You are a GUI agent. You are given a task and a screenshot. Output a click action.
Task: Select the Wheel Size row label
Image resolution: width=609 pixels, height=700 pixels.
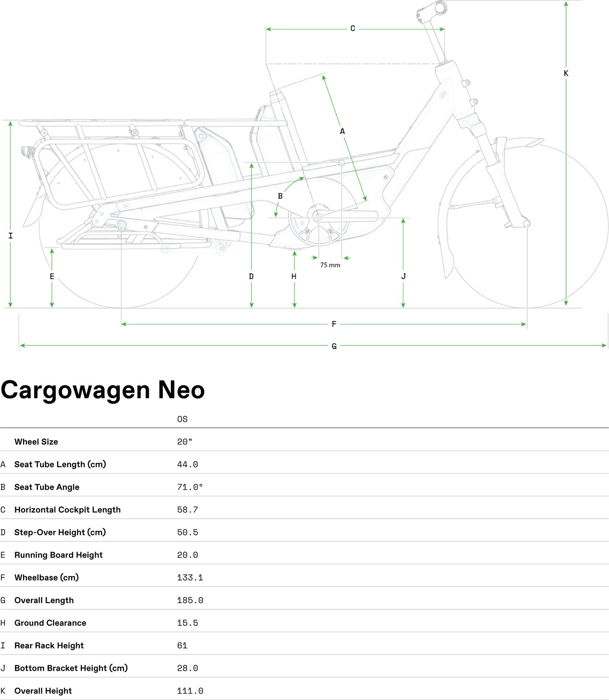36,442
